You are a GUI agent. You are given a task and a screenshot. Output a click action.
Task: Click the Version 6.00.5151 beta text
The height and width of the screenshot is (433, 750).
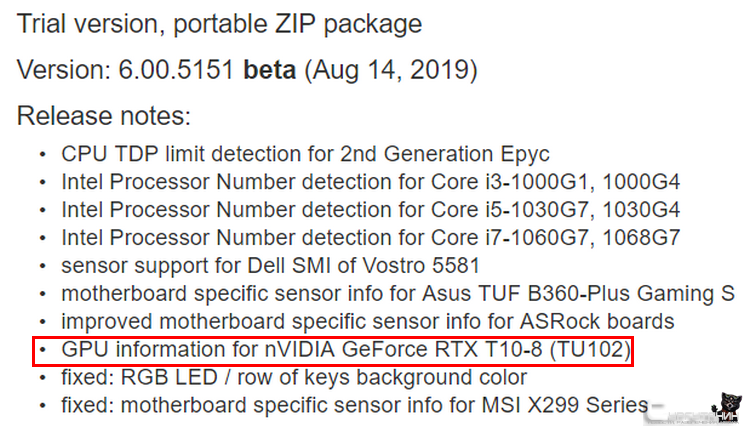pyautogui.click(x=247, y=70)
